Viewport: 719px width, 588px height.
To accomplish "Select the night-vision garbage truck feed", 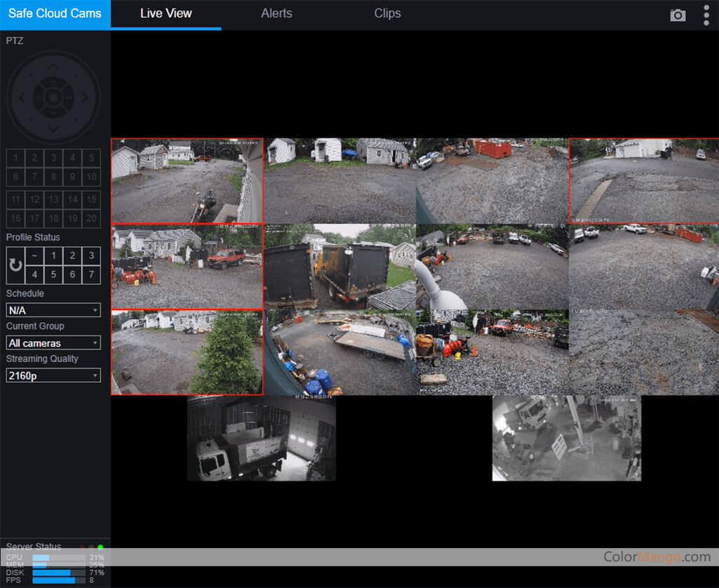I will [261, 439].
